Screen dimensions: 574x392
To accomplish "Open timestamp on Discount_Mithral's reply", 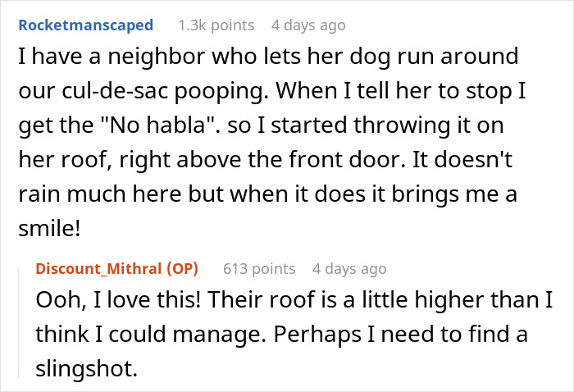I will (x=349, y=268).
